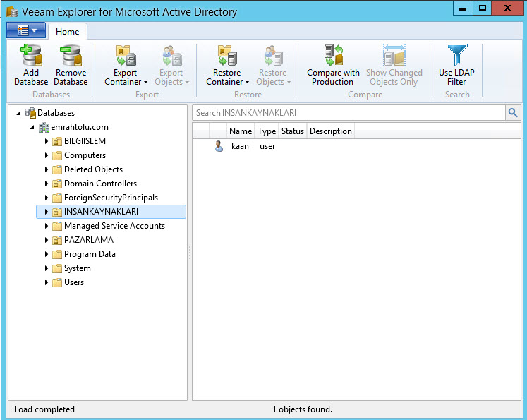Click the Restore Container icon
527x420 pixels.
click(227, 55)
